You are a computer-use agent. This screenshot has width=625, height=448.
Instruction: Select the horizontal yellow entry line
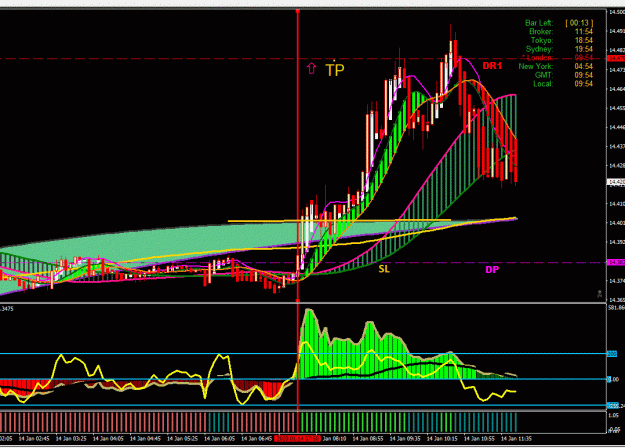point(339,220)
